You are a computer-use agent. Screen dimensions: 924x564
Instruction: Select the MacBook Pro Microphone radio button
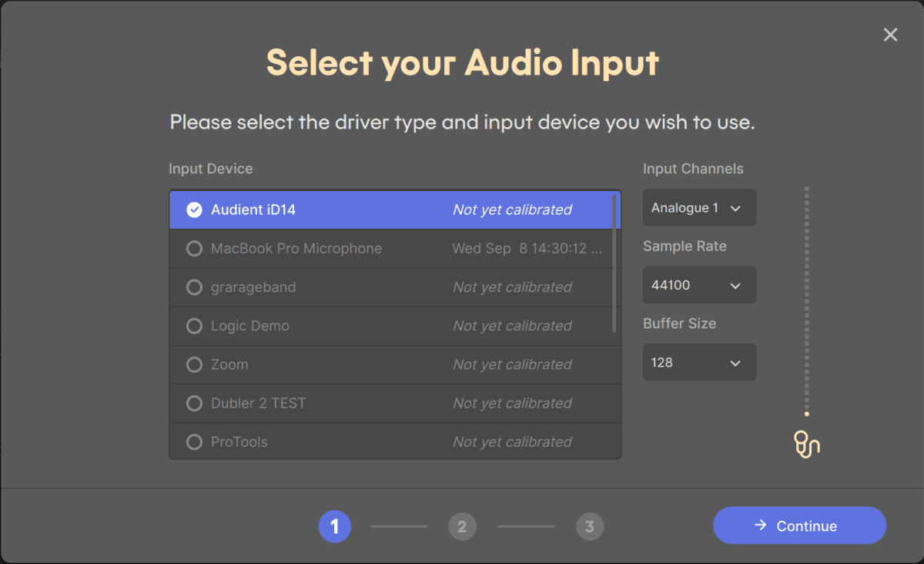(194, 248)
